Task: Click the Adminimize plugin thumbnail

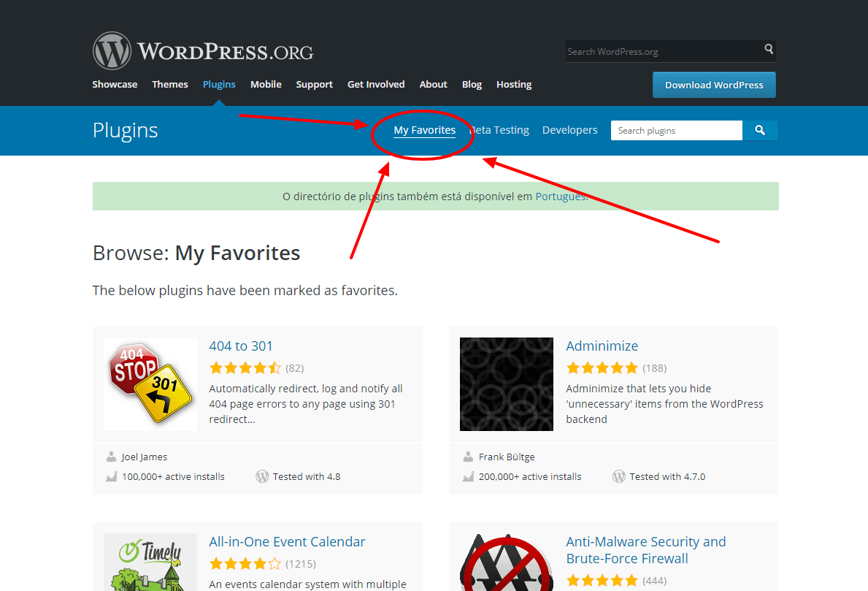Action: pos(506,384)
